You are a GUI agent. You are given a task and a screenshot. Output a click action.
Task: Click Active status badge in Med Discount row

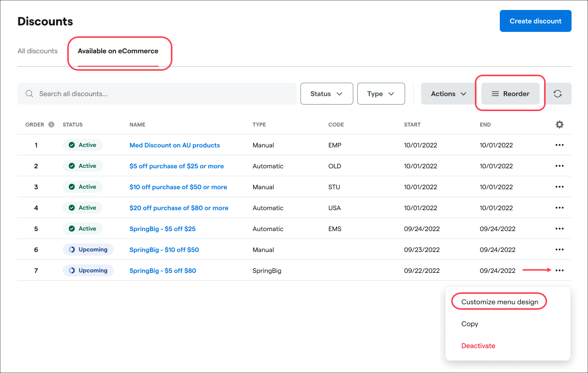(x=83, y=145)
